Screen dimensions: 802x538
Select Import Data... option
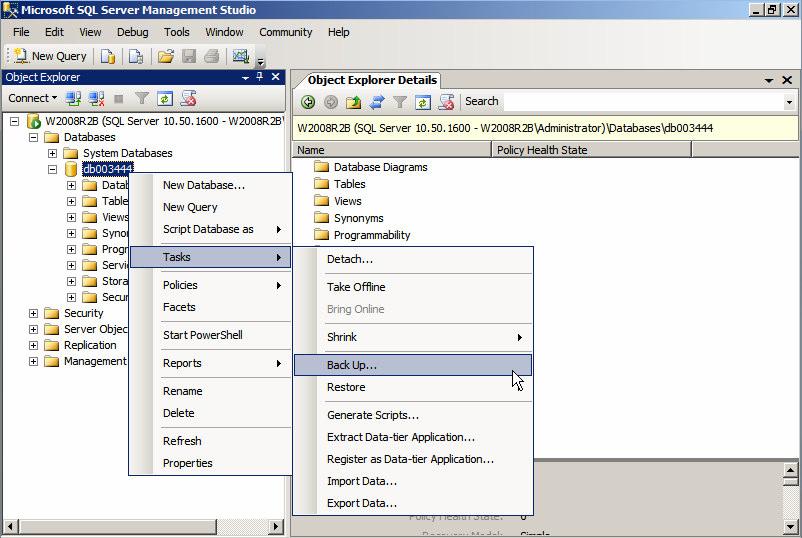pos(413,481)
